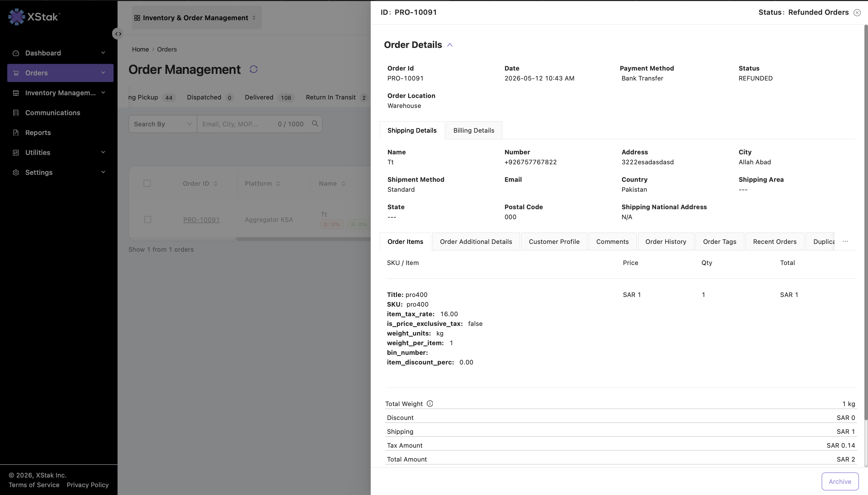Click the XStak logo
868x495 pixels.
(34, 17)
